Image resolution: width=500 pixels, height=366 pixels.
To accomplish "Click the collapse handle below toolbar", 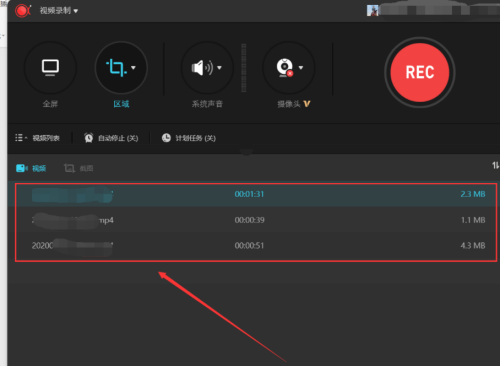I will point(246,153).
